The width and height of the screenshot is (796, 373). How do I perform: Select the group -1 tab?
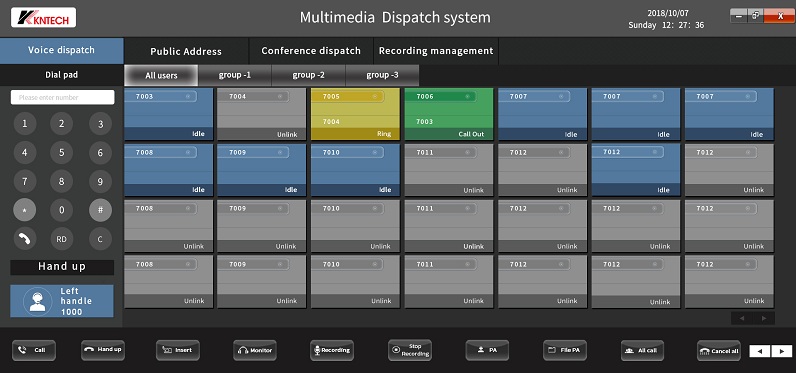click(x=235, y=75)
